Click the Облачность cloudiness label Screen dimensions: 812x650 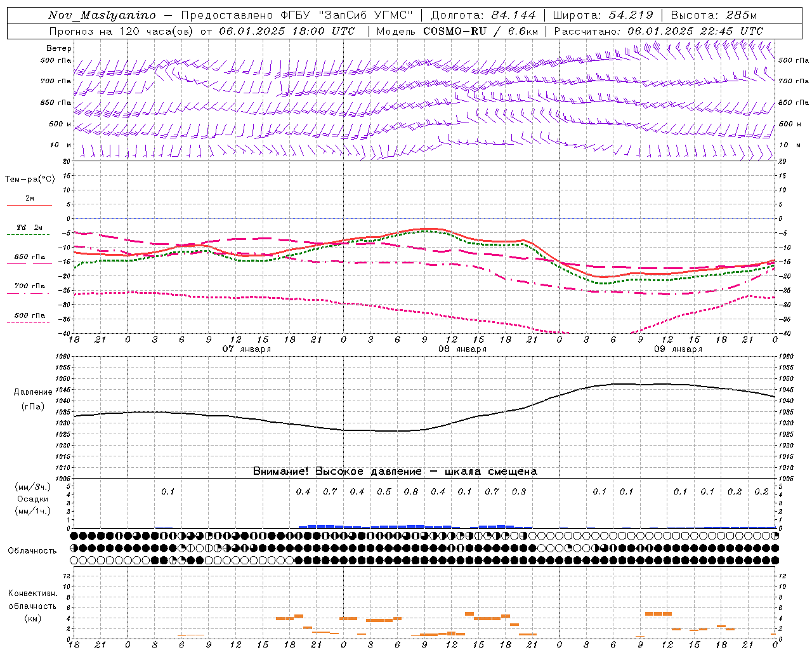(32, 551)
